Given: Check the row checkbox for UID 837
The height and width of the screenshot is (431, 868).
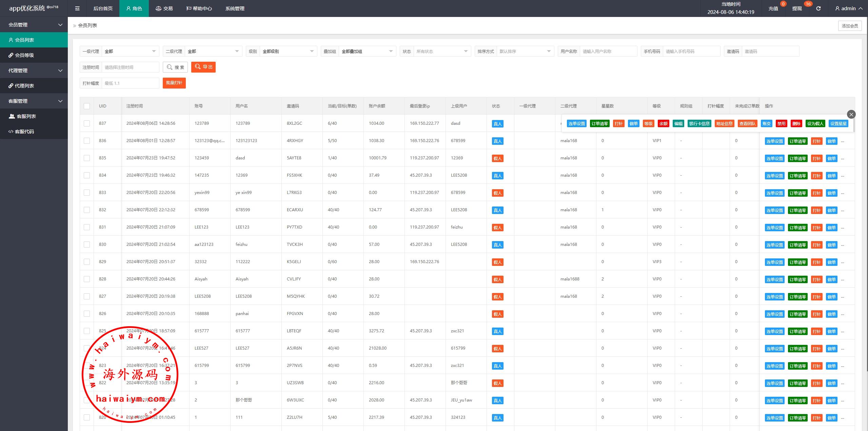Looking at the screenshot, I should pos(87,123).
